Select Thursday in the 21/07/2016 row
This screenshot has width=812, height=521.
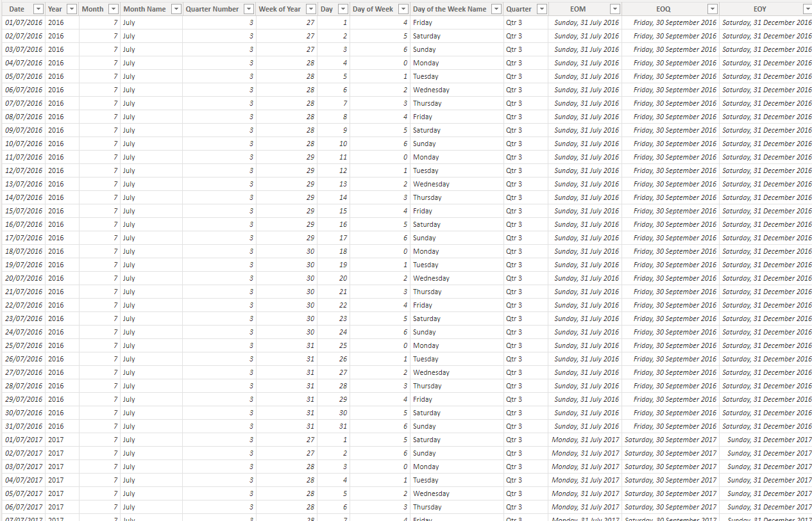point(427,292)
